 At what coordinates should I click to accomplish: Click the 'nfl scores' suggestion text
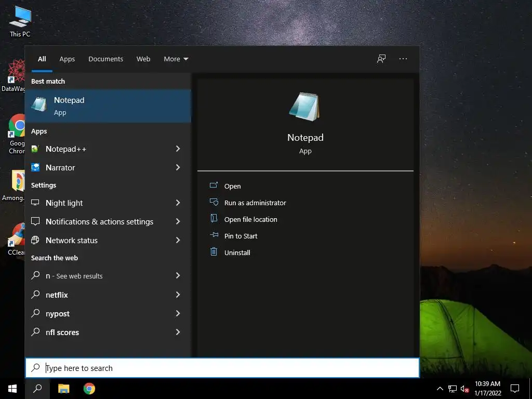point(62,332)
